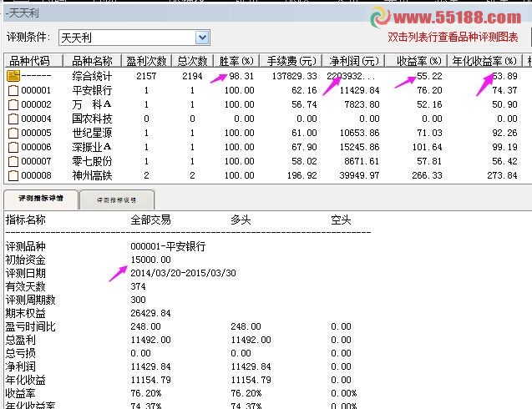The image size is (532, 409).
Task: Select the 综合统计 row name
Action: pos(92,76)
